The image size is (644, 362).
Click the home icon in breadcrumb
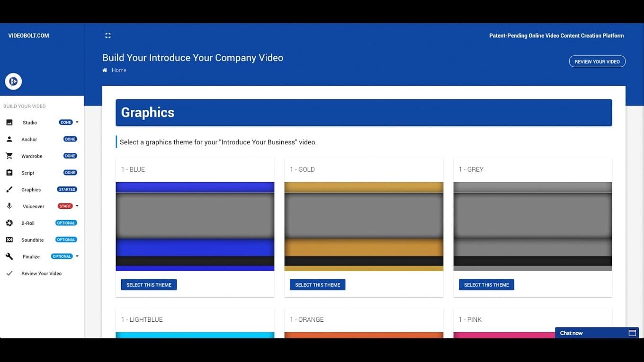point(105,70)
